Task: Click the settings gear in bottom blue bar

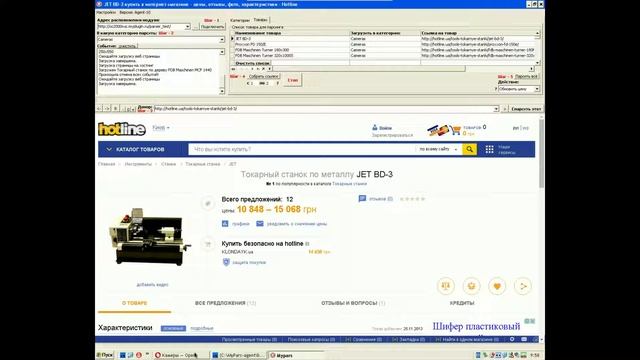Action: (512, 339)
